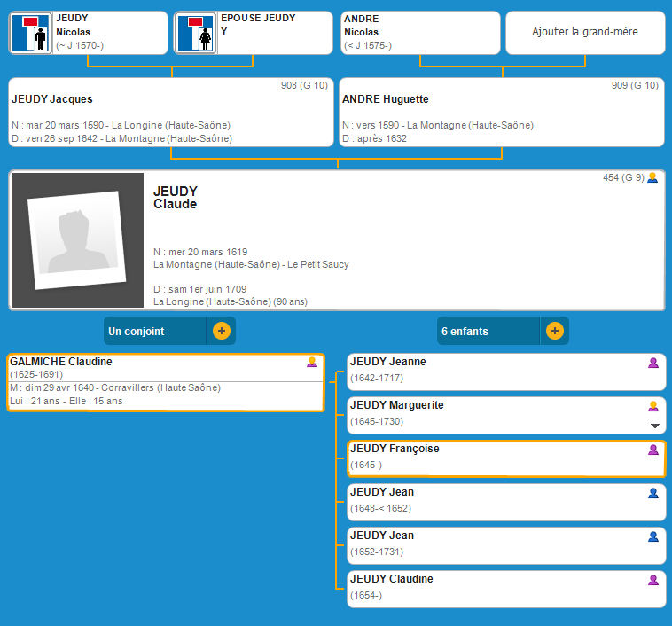
Task: Open grandfather ANDRE Nicolas' card
Action: point(419,32)
